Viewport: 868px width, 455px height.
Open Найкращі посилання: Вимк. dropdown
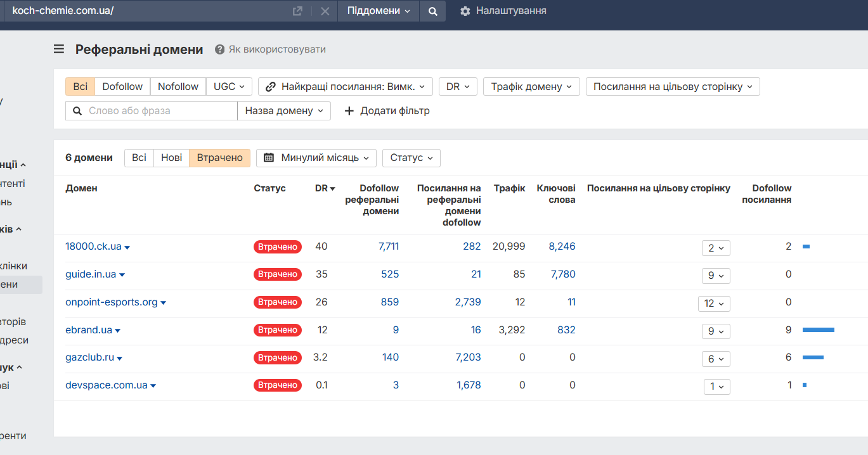(x=346, y=87)
